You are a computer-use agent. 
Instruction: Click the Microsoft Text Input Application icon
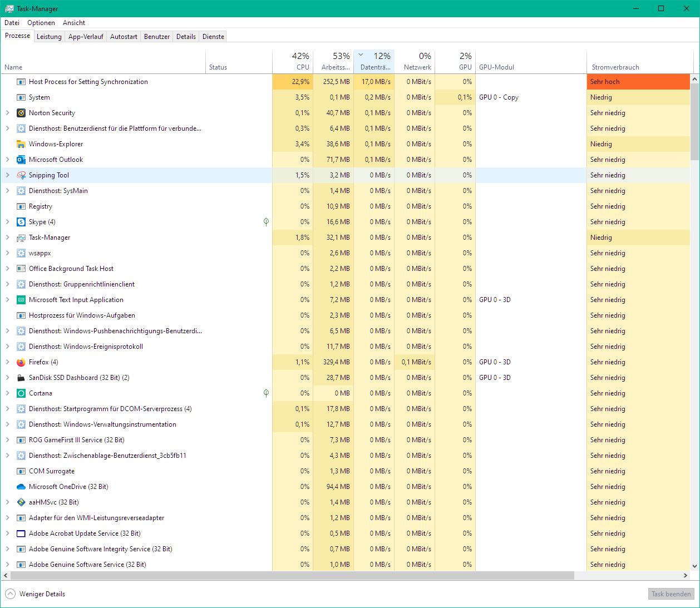tap(21, 300)
